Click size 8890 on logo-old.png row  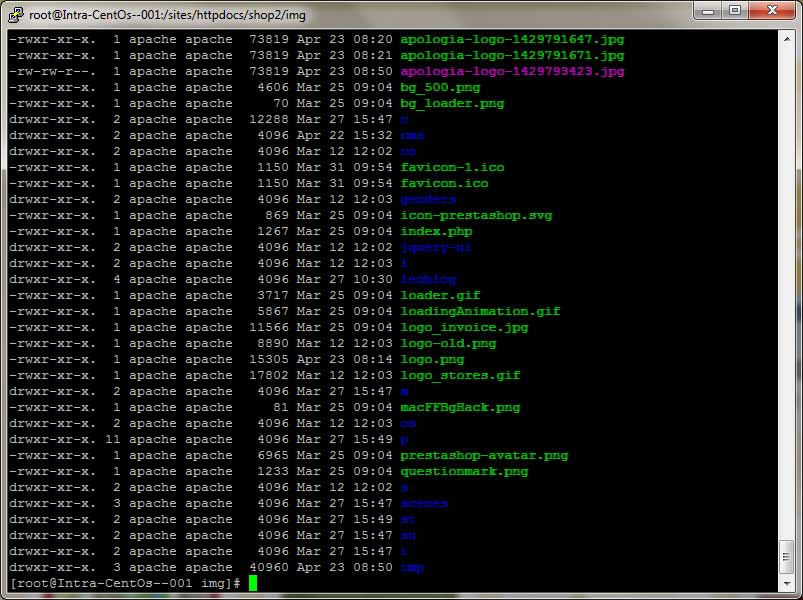[x=273, y=344]
